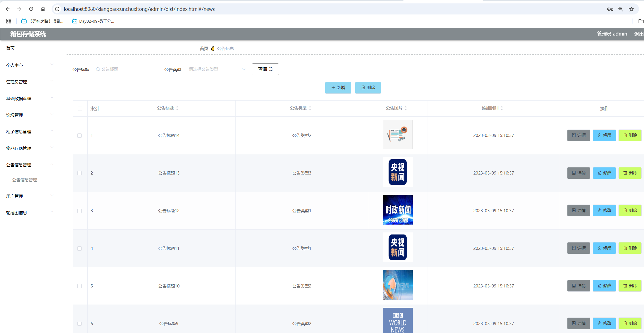View site information icon in address bar
Viewport: 644px width, 333px height.
click(x=57, y=9)
